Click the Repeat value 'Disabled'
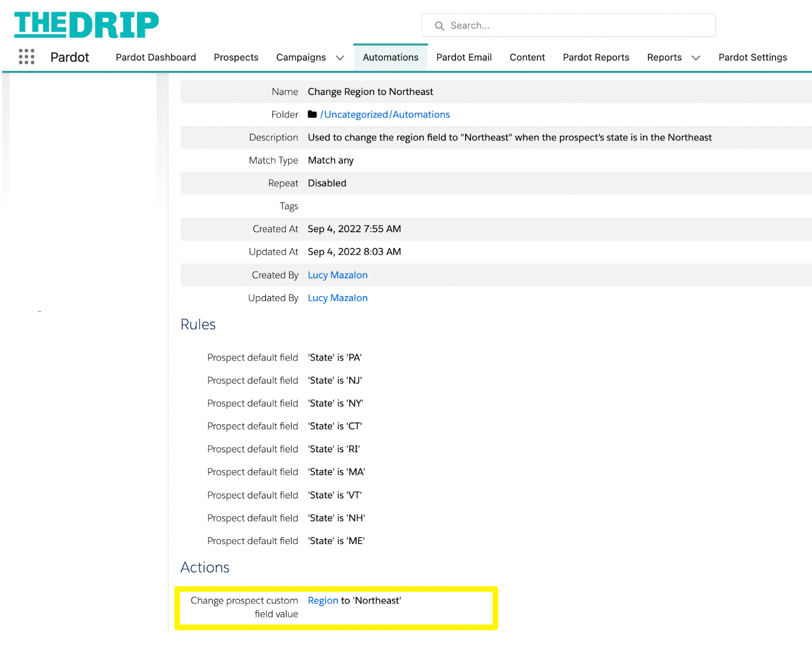The image size is (812, 646). pyautogui.click(x=327, y=183)
